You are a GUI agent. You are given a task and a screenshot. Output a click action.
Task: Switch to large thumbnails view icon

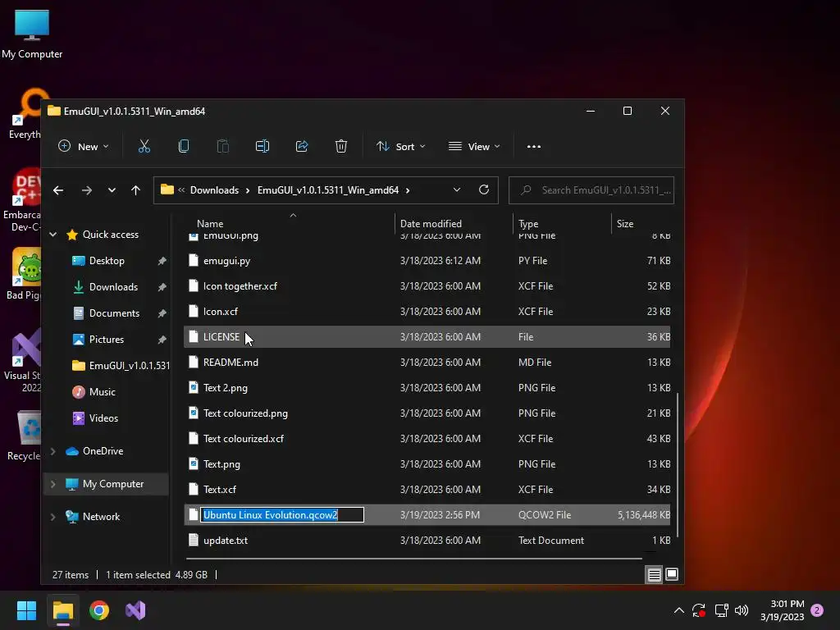click(672, 575)
